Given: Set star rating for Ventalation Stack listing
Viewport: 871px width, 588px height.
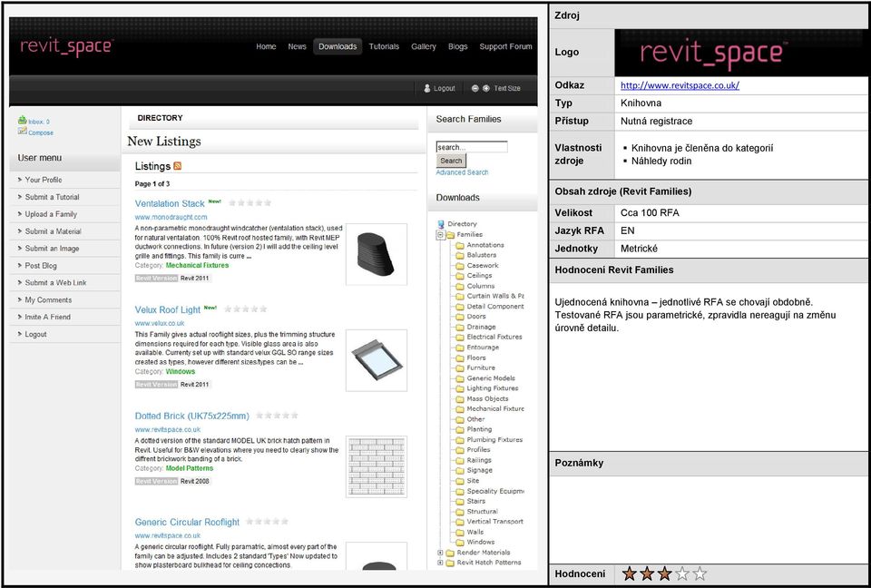Looking at the screenshot, I should pos(250,203).
